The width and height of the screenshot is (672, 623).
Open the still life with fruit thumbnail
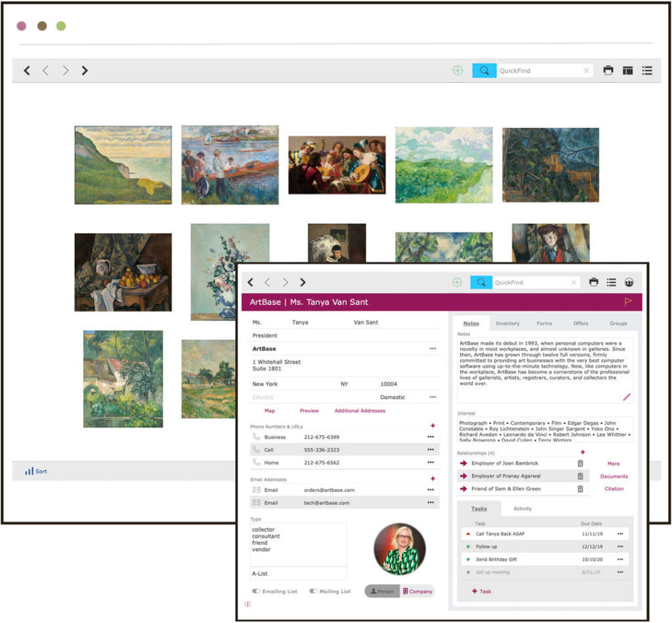123,272
